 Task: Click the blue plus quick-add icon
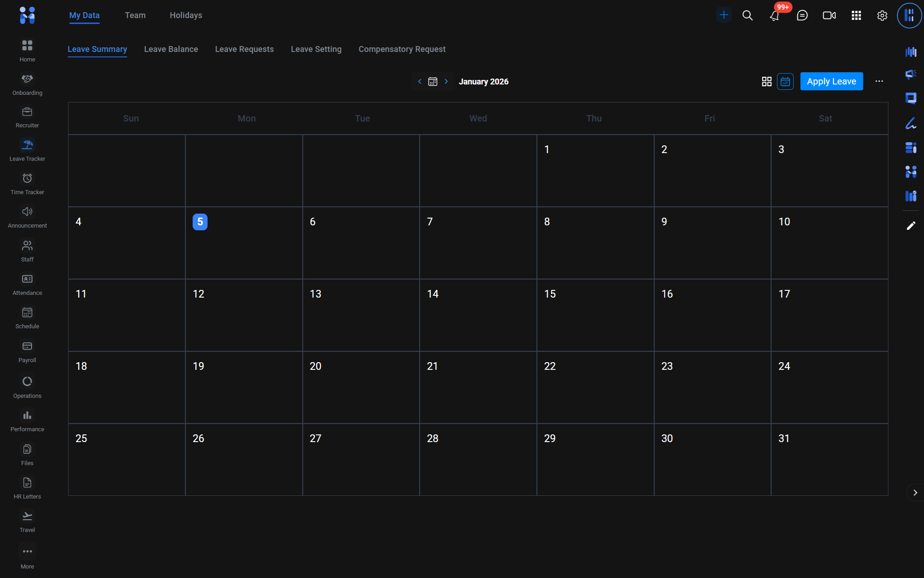(x=724, y=15)
